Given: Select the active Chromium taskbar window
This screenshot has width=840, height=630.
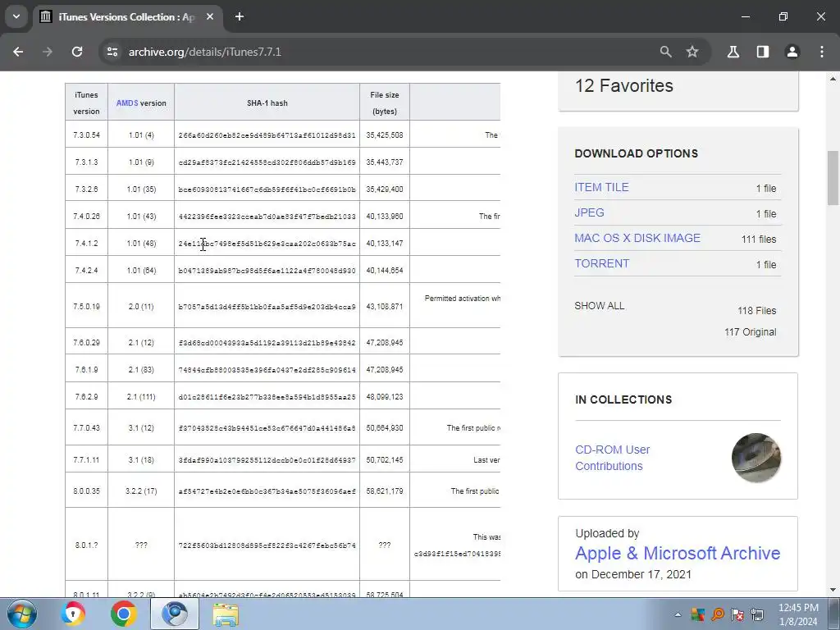Looking at the screenshot, I should (x=175, y=614).
